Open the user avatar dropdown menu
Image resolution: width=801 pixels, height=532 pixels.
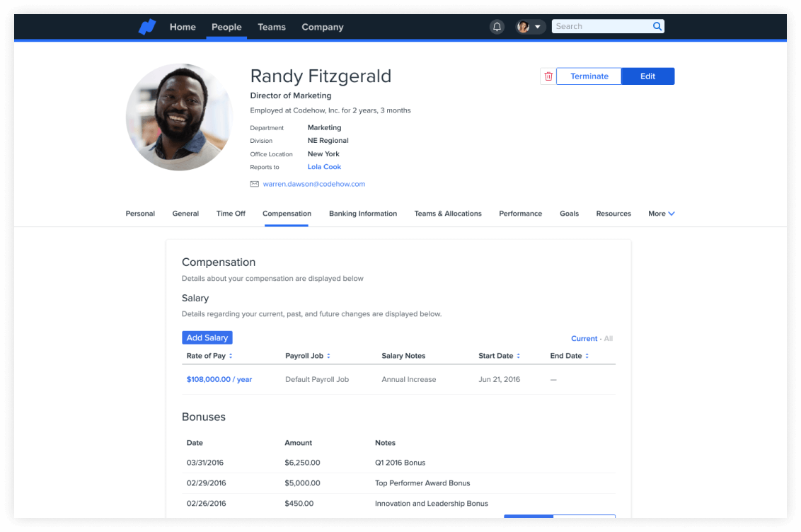530,27
